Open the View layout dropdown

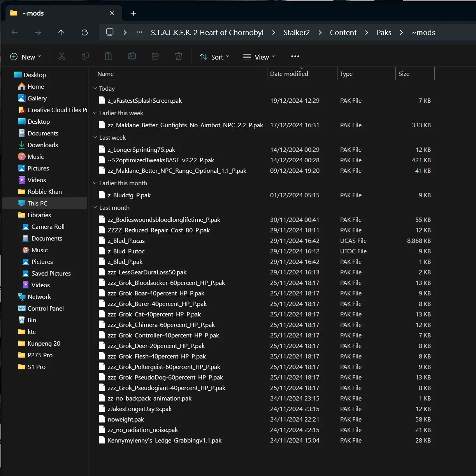pos(259,57)
